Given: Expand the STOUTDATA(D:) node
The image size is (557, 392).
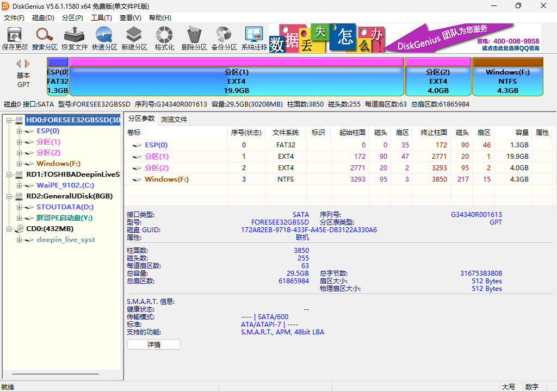Looking at the screenshot, I should point(19,207).
